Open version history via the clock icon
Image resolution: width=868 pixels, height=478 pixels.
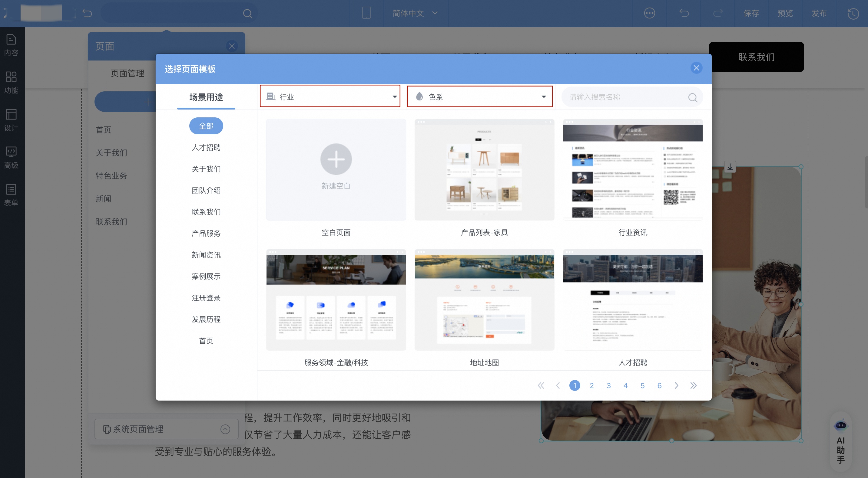pos(853,13)
